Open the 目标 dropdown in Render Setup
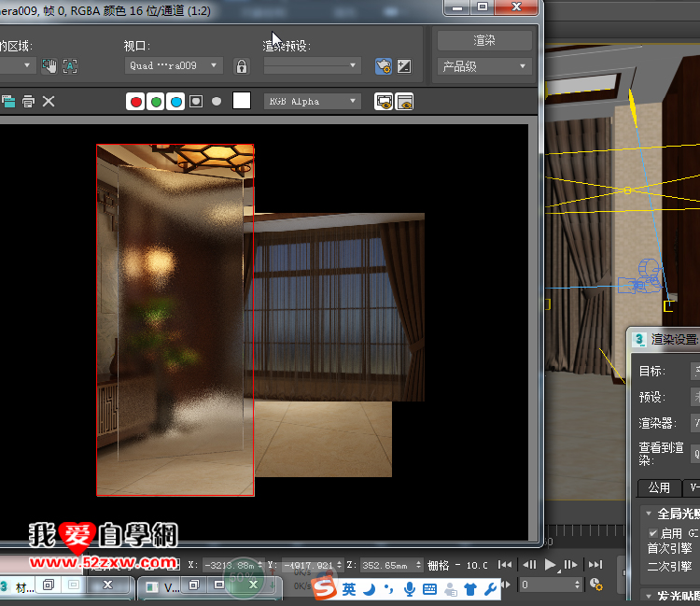This screenshot has height=606, width=700. click(695, 371)
